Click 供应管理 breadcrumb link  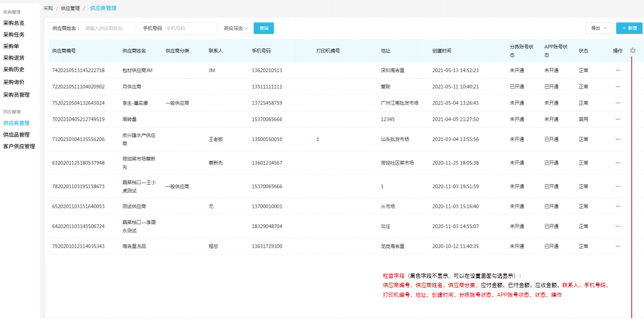(x=69, y=8)
